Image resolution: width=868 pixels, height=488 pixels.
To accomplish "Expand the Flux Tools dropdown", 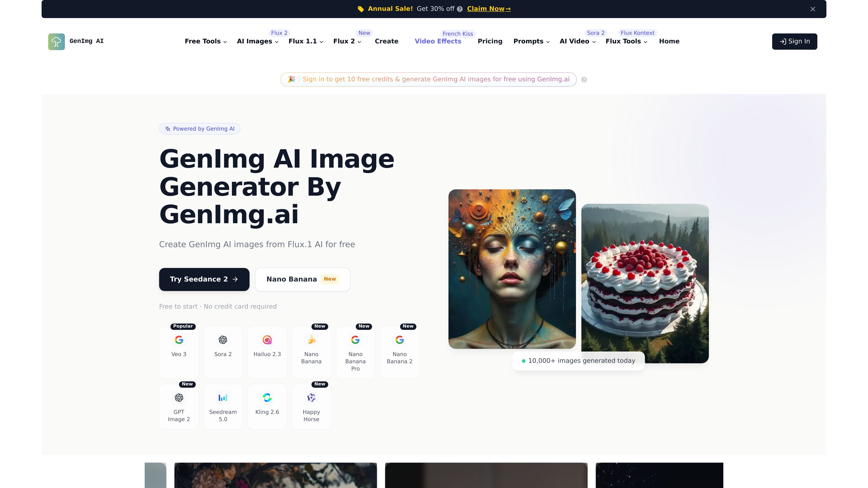I will tap(626, 41).
